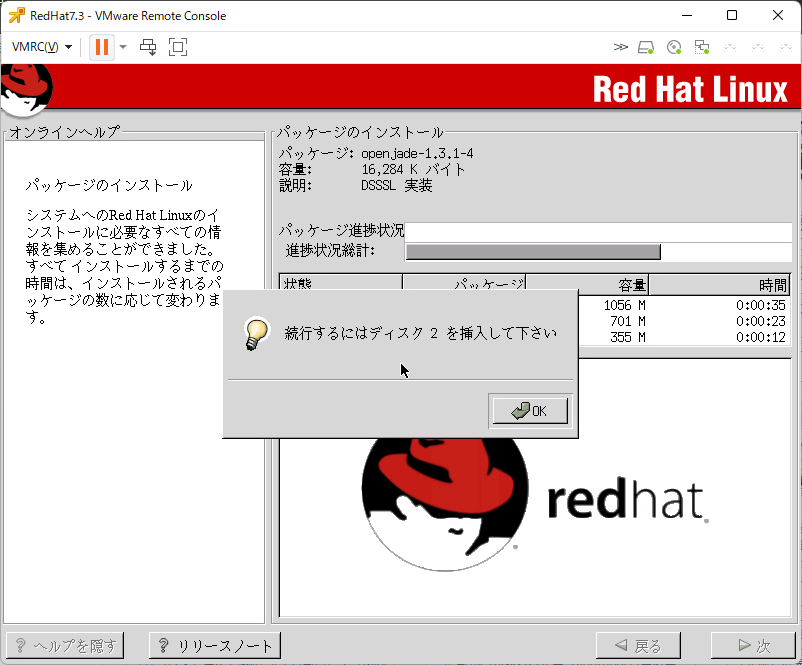Click the 状態 column header
The image size is (802, 665).
point(341,283)
